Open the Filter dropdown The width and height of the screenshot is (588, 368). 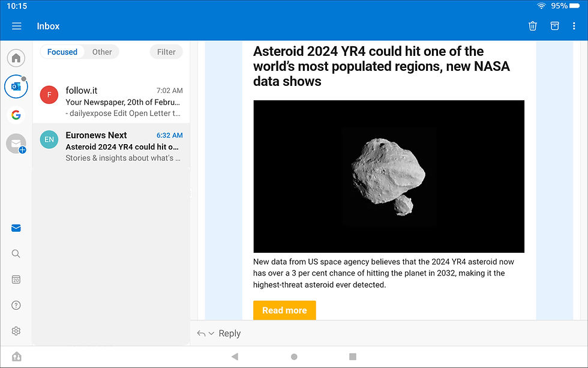(166, 52)
